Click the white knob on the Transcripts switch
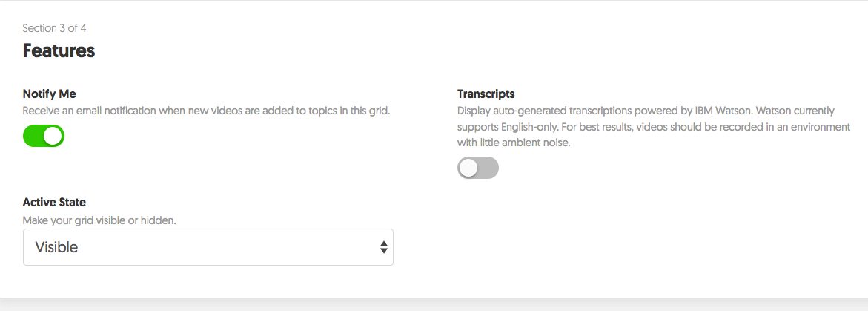The width and height of the screenshot is (868, 311). [468, 168]
